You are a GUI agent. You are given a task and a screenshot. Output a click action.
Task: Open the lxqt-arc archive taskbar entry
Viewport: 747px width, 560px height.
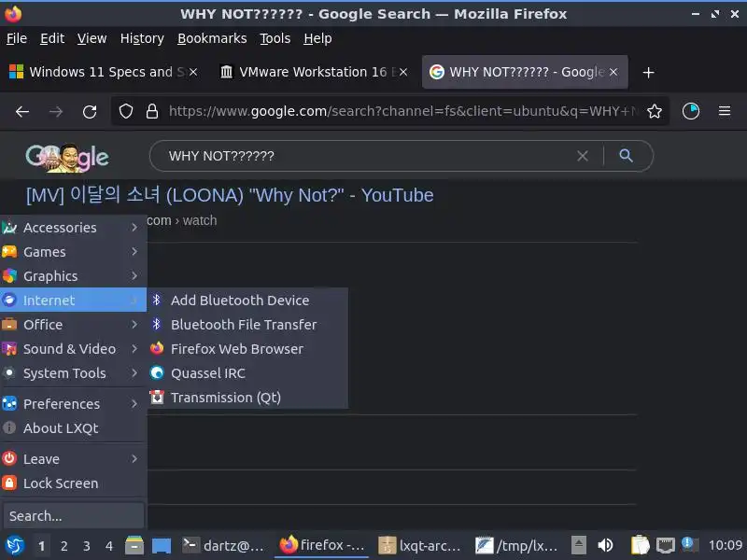[419, 545]
